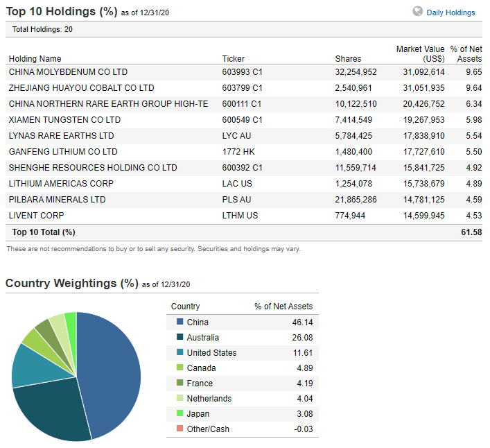The width and height of the screenshot is (490, 448).
Task: Click the Top 10 Holdings (%) heading
Action: 62,12
